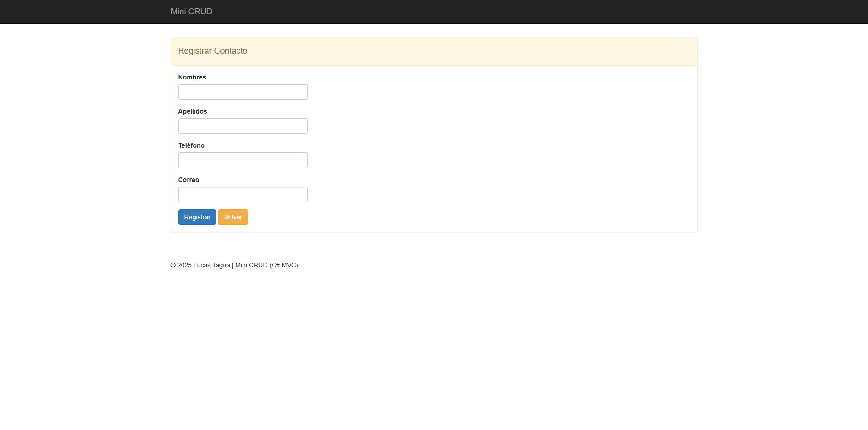Screen dimensions: 868x430
Task: Click the Registrar Contacto panel heading
Action: point(212,51)
